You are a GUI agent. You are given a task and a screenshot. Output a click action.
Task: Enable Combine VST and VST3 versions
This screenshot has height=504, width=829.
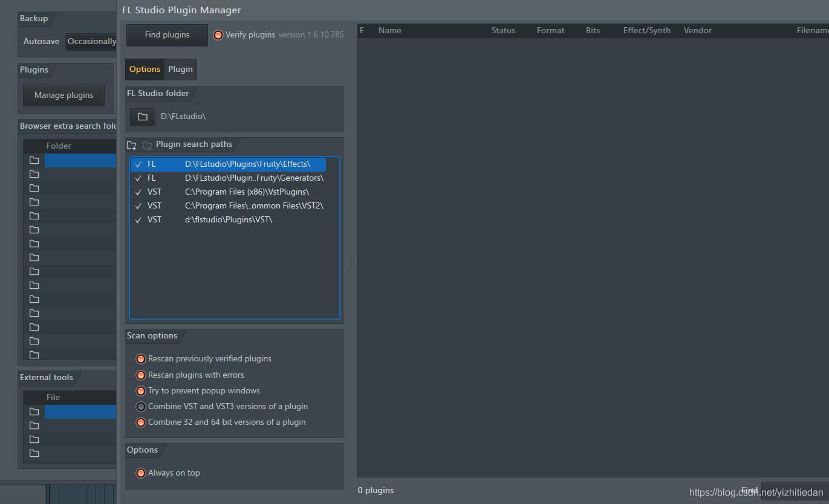(x=141, y=407)
